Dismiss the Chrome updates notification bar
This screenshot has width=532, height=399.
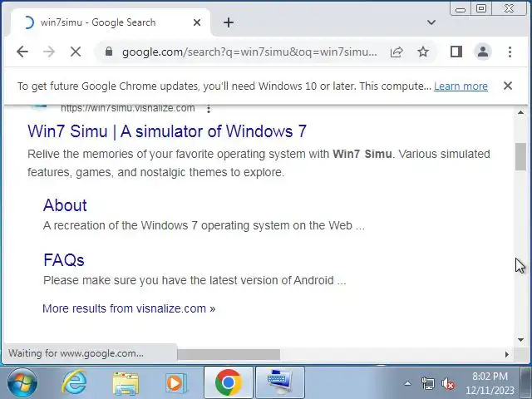click(508, 86)
